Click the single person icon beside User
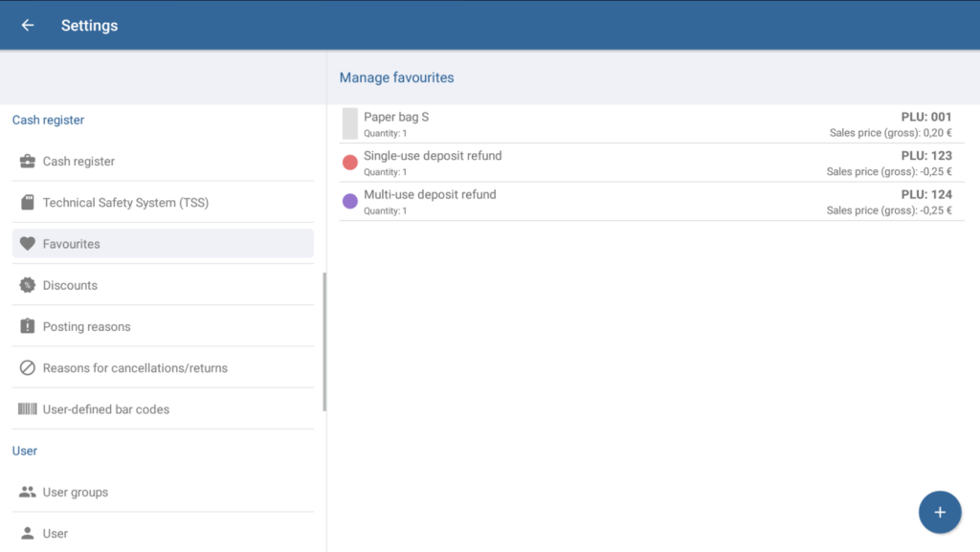Screen dimensions: 980x552 [x=28, y=533]
